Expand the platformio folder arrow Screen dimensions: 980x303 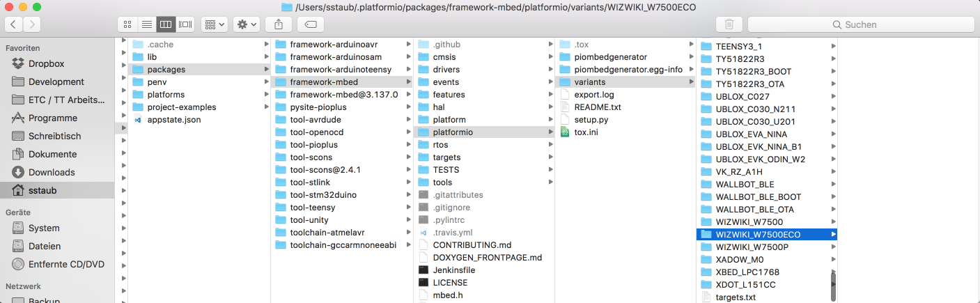coord(551,132)
